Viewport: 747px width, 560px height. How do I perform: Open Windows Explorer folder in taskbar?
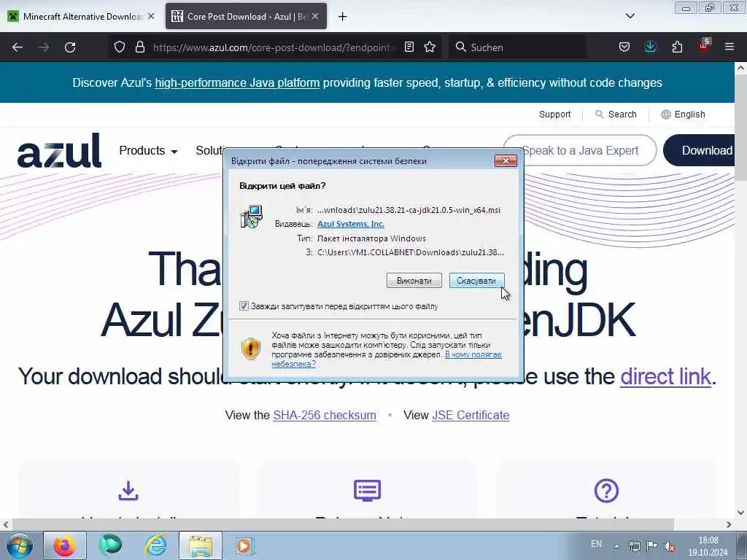(201, 545)
